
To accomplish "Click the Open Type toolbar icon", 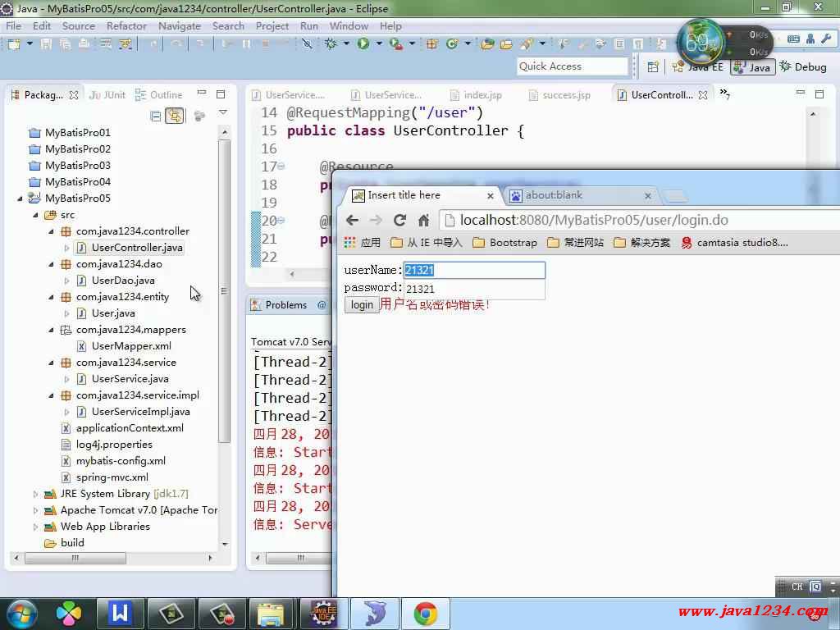I will click(x=487, y=44).
